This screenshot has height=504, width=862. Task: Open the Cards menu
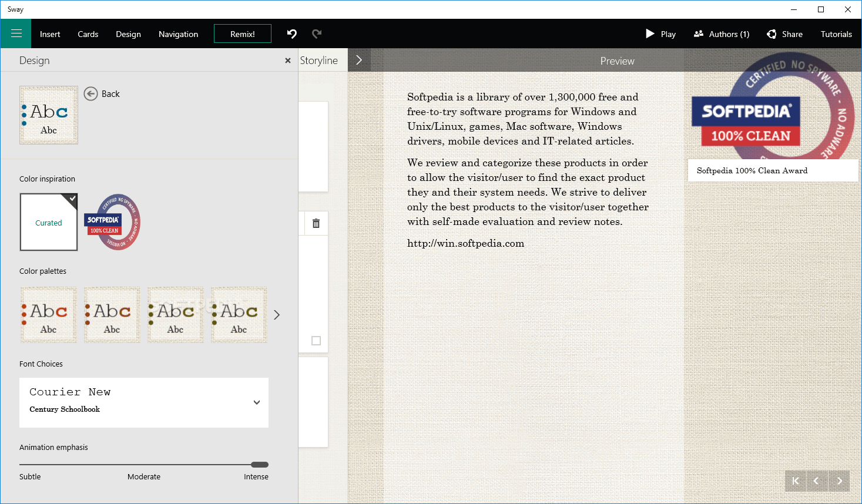point(88,34)
